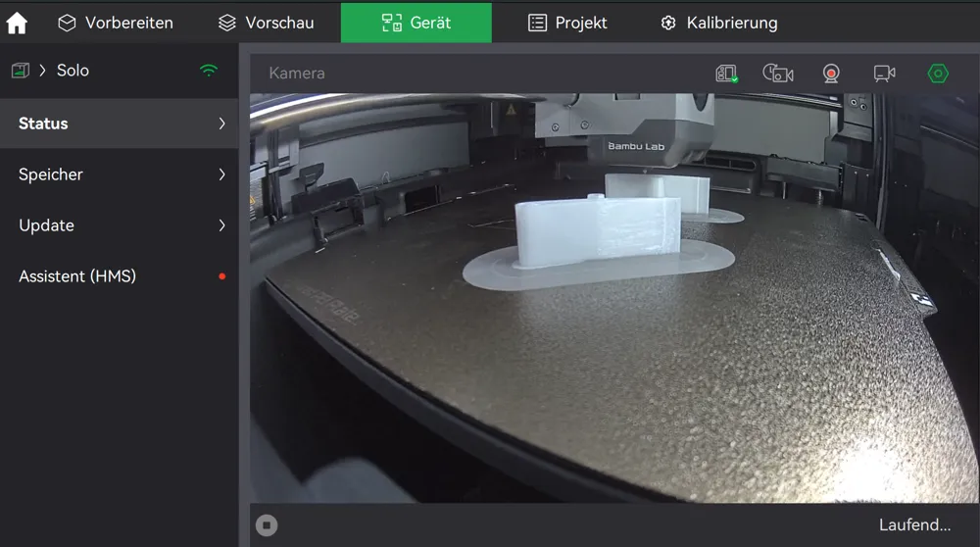980x547 pixels.
Task: Open the Vorbereiten tab
Action: click(x=116, y=24)
